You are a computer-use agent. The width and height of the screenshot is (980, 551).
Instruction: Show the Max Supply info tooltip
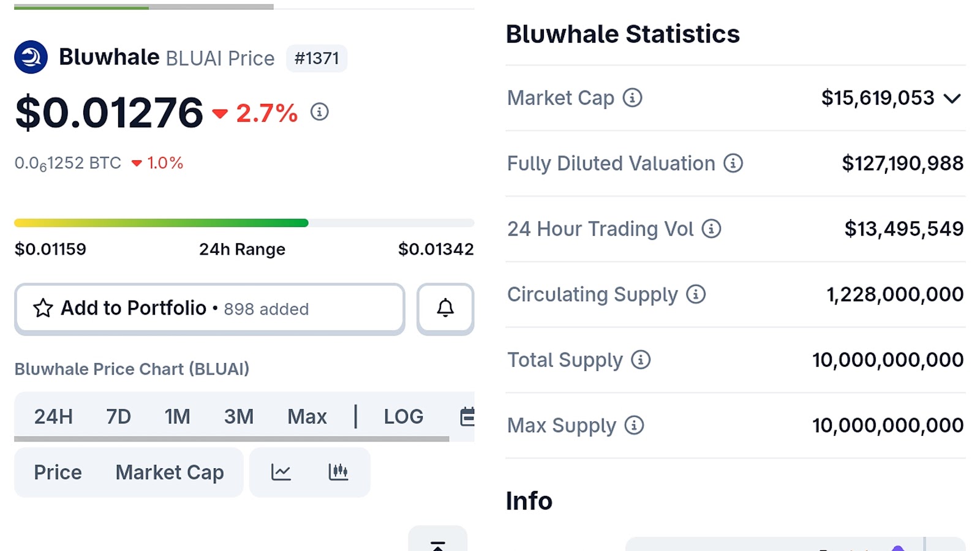[x=635, y=425]
